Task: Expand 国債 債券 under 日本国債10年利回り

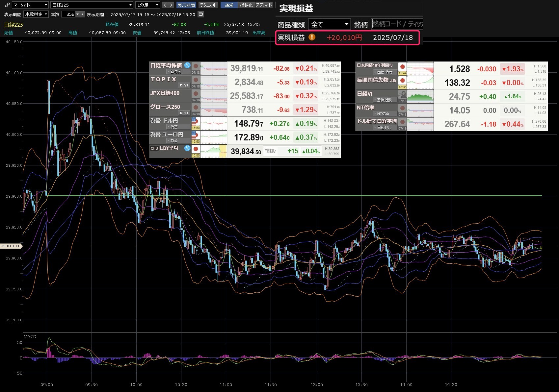Action: click(x=385, y=72)
